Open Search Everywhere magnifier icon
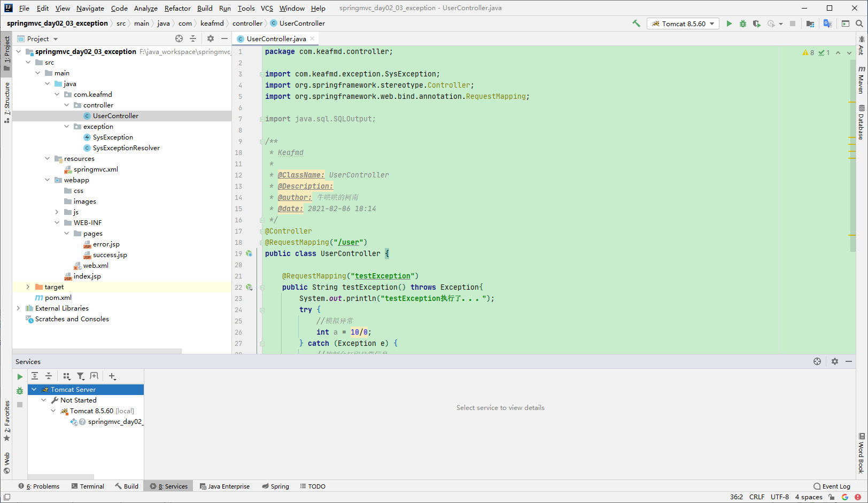The width and height of the screenshot is (868, 503). tap(859, 24)
